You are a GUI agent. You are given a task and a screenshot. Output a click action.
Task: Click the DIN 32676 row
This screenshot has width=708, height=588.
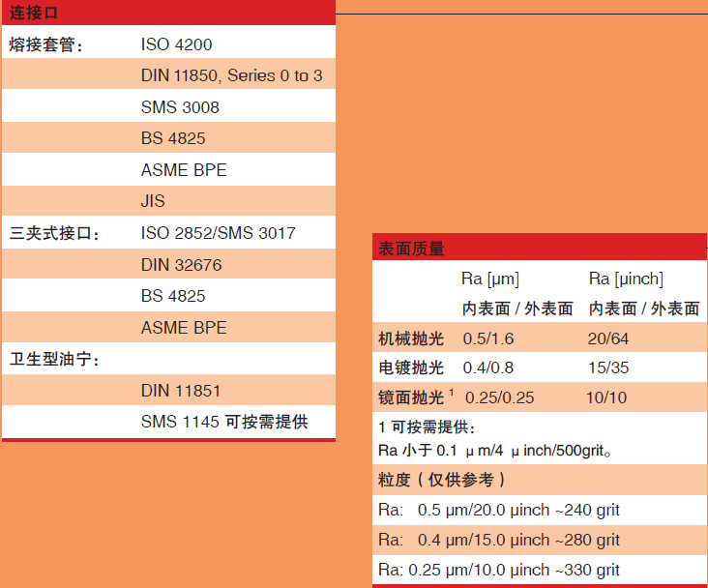pos(181,264)
